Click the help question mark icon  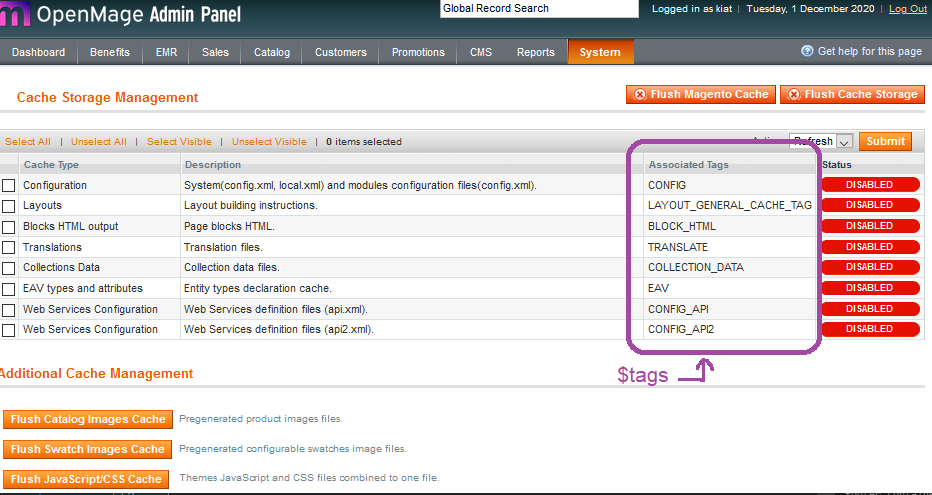(x=807, y=51)
